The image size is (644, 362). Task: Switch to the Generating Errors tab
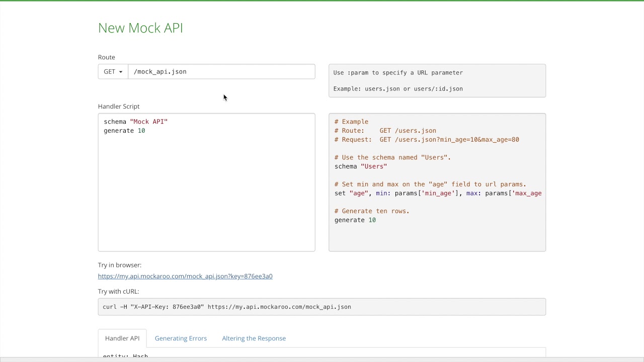click(181, 338)
